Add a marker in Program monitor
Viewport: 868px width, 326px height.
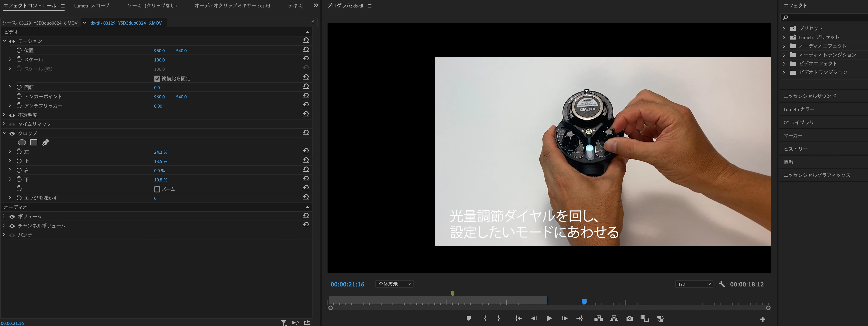pyautogui.click(x=468, y=319)
